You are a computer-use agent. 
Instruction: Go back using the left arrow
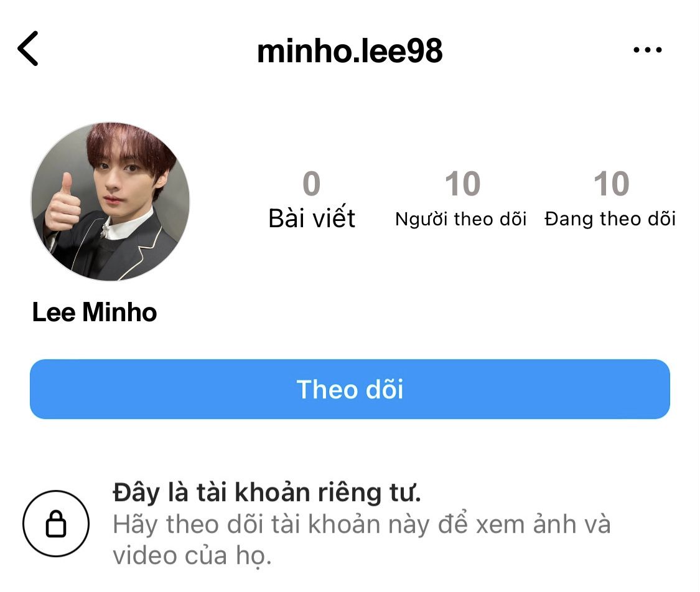pyautogui.click(x=27, y=49)
